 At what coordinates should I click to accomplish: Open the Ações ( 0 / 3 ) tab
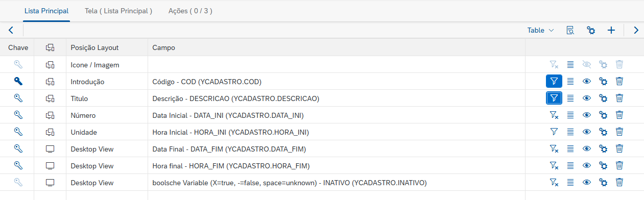pos(190,11)
